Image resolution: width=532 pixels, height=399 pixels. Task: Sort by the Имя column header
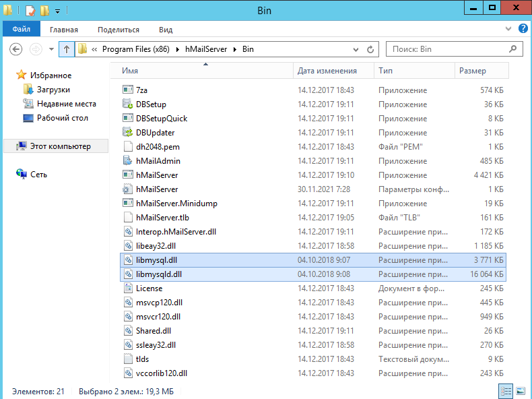point(201,71)
